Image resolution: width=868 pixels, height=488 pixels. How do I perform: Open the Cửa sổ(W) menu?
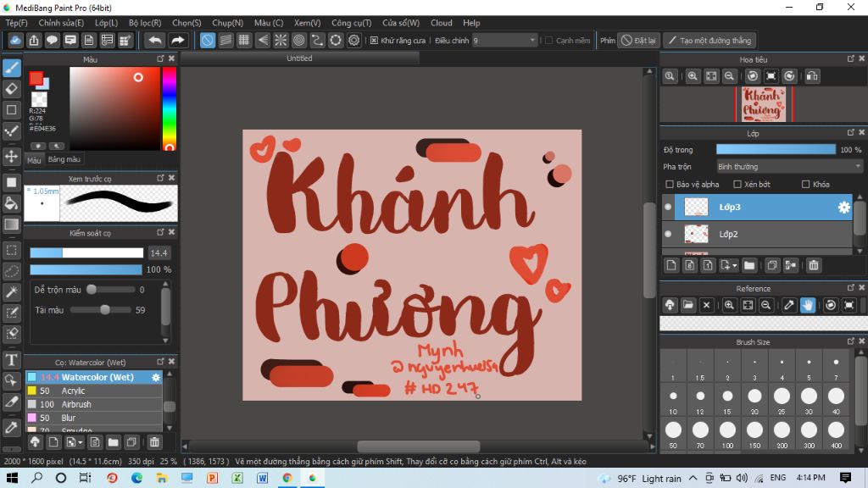pyautogui.click(x=401, y=23)
